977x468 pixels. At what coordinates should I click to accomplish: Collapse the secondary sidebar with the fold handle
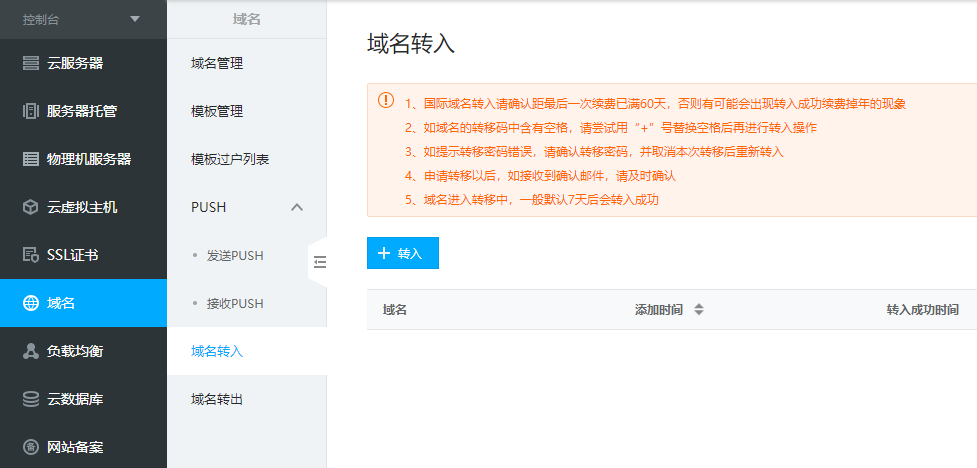pos(319,262)
